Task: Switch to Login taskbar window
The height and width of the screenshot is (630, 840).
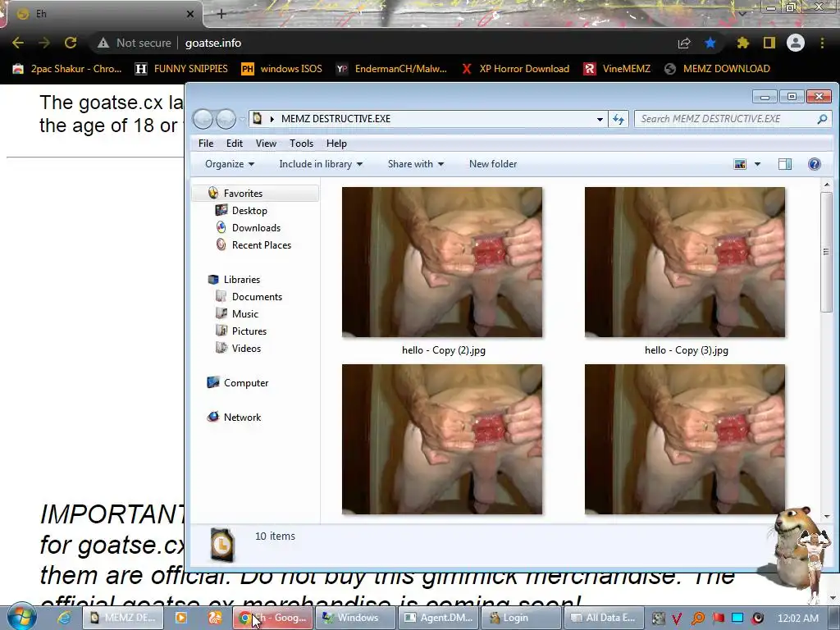Action: coord(521,618)
